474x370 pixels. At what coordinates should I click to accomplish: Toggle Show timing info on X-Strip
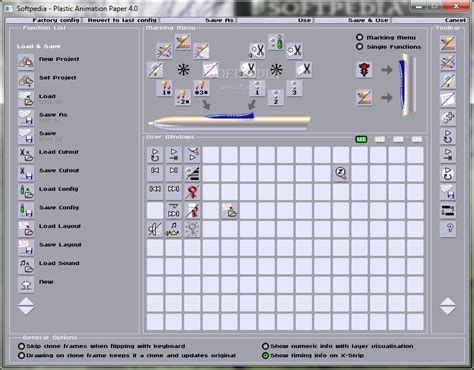pyautogui.click(x=265, y=355)
